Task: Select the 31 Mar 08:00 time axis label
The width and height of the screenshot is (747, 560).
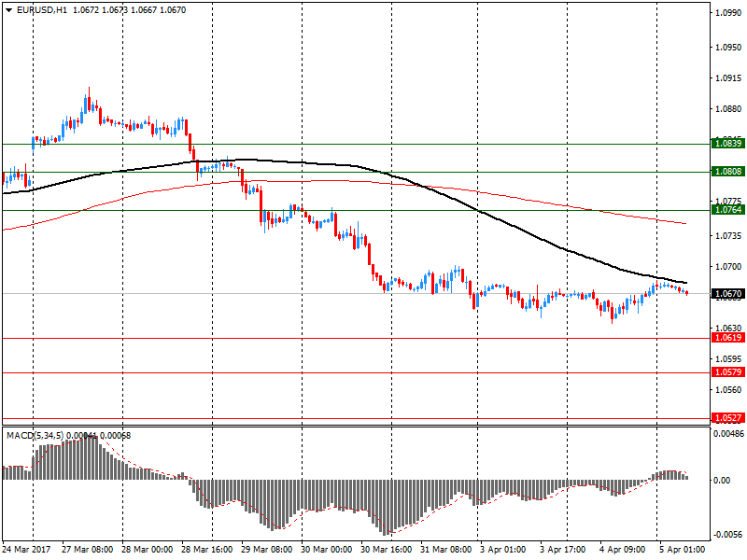Action: click(444, 550)
